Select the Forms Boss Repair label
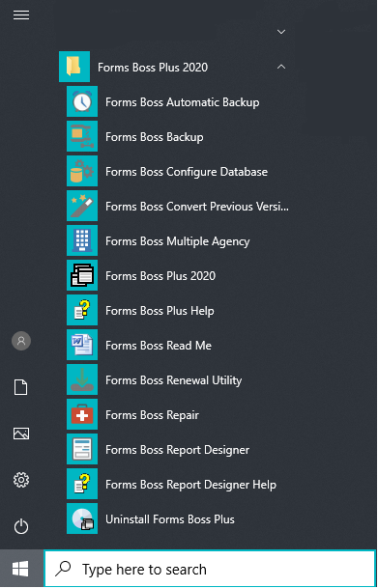This screenshot has width=378, height=588. point(153,415)
